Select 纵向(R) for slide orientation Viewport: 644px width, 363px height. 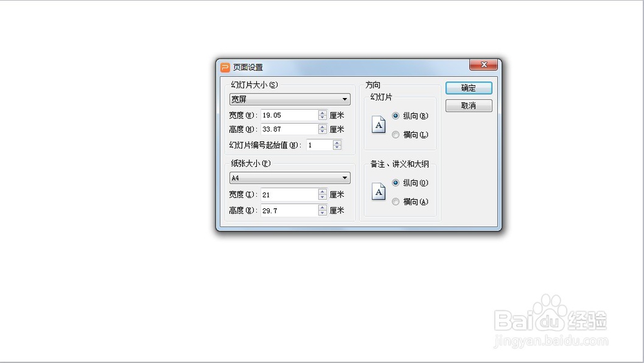coord(410,116)
